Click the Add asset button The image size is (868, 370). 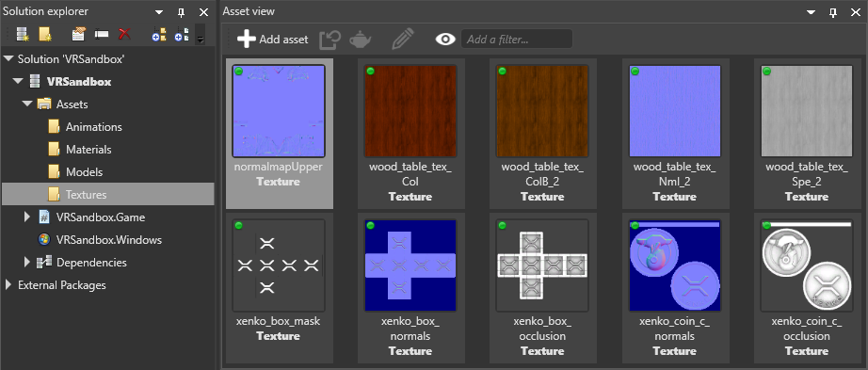click(272, 39)
